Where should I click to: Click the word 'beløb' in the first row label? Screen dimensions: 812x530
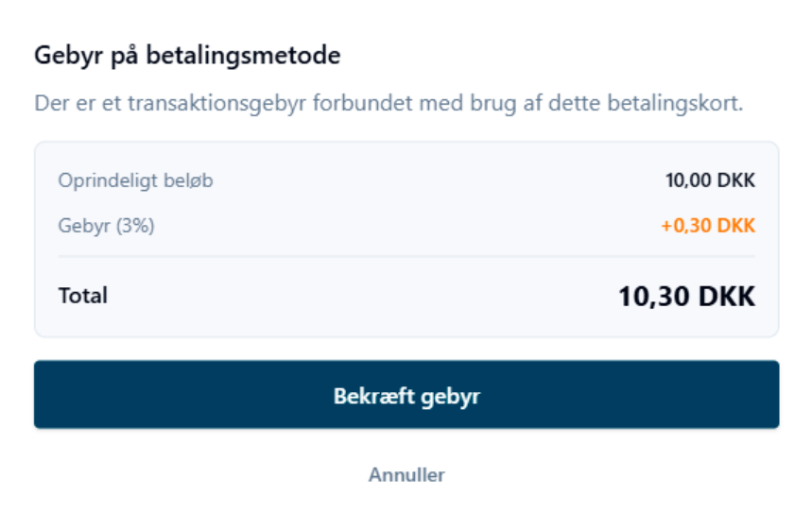(x=190, y=180)
